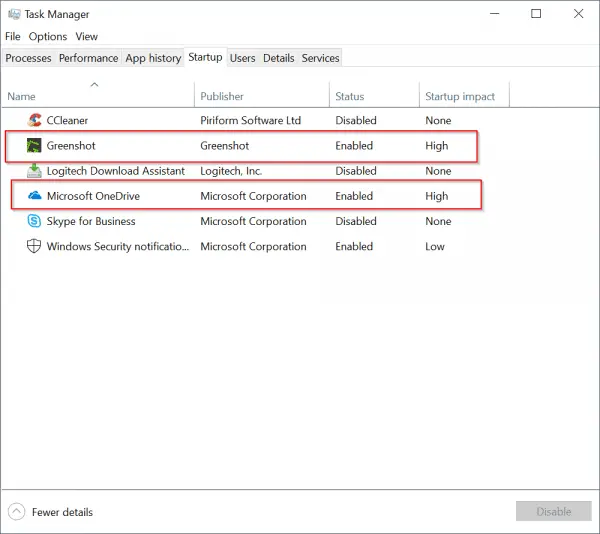
Task: Click the Task Manager title bar icon
Action: (x=14, y=14)
